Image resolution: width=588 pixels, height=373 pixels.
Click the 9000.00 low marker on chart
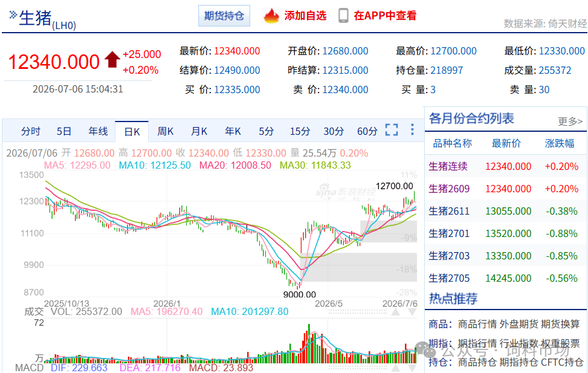[300, 294]
